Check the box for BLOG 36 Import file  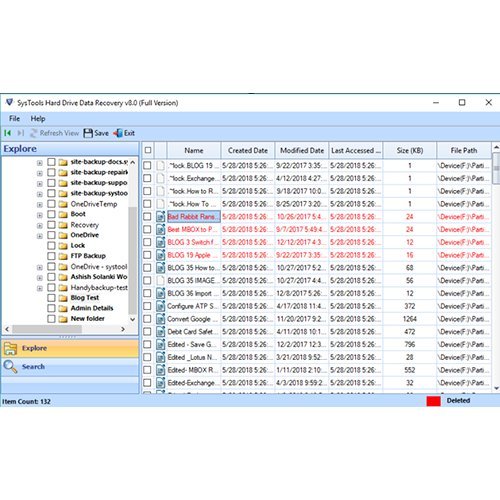(147, 293)
